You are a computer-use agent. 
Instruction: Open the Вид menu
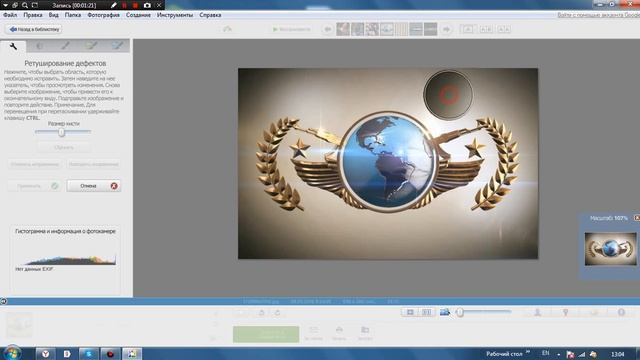[x=53, y=15]
